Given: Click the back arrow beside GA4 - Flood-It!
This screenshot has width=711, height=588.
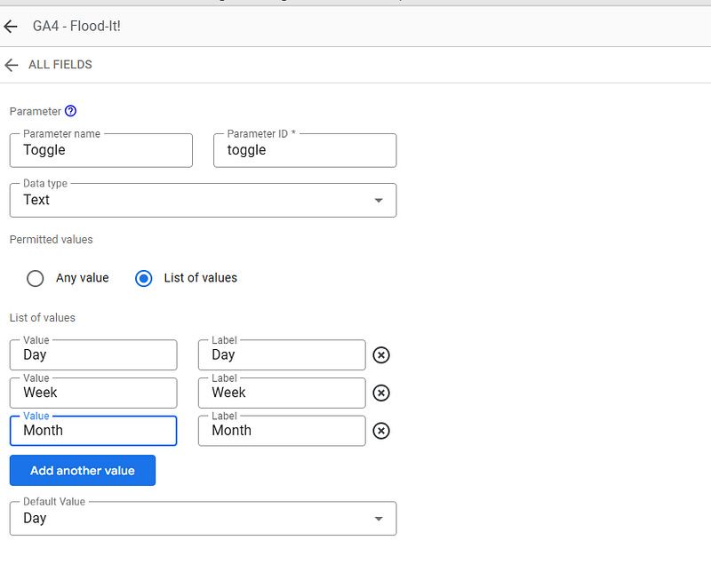Looking at the screenshot, I should (11, 27).
